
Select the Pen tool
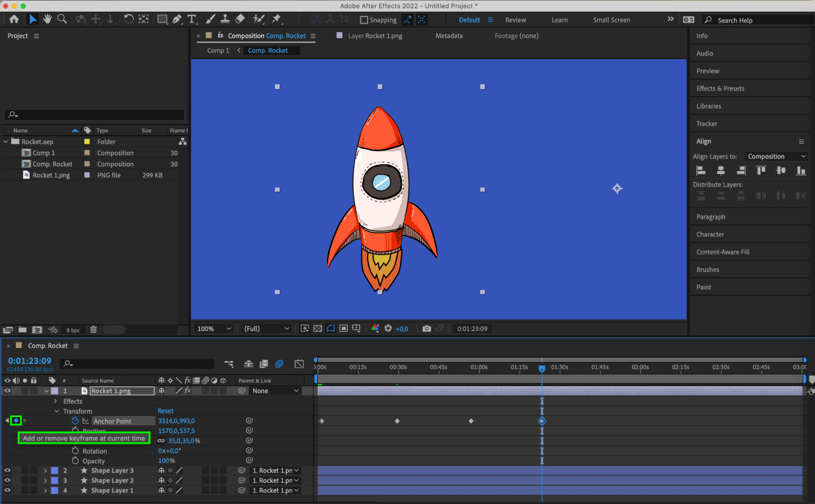(x=177, y=19)
